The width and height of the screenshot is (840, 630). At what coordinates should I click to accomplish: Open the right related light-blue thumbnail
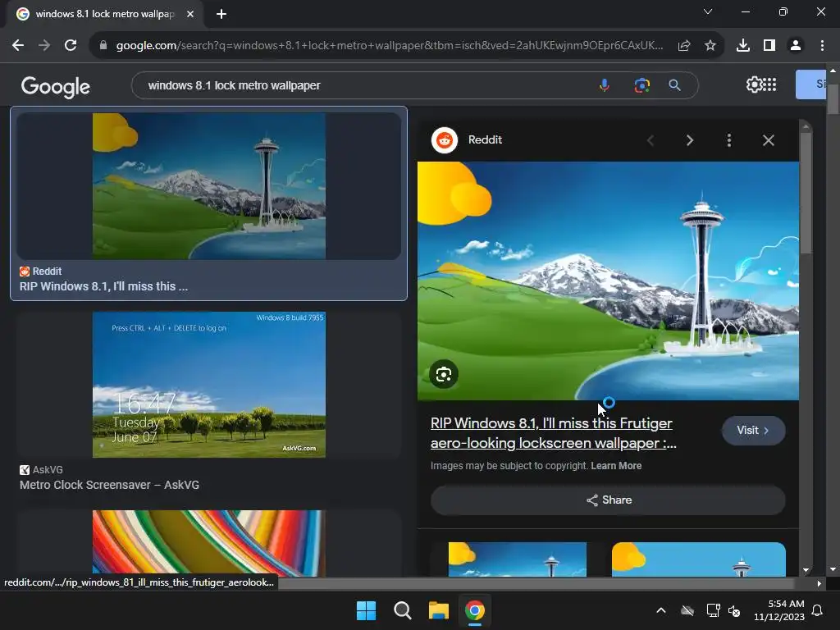[x=699, y=559]
